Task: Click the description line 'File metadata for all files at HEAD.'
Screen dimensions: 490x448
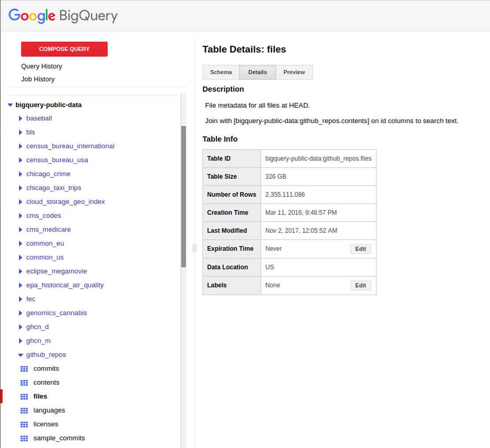Action: [257, 105]
